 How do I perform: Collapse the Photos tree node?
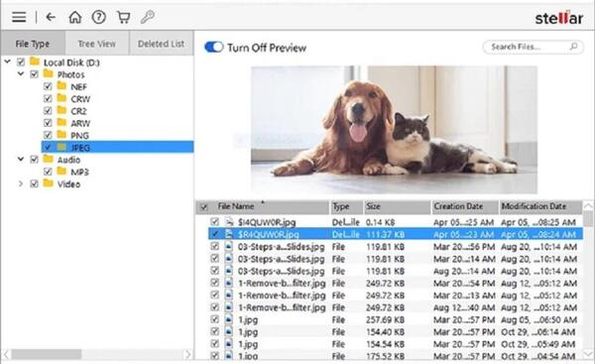coord(21,73)
